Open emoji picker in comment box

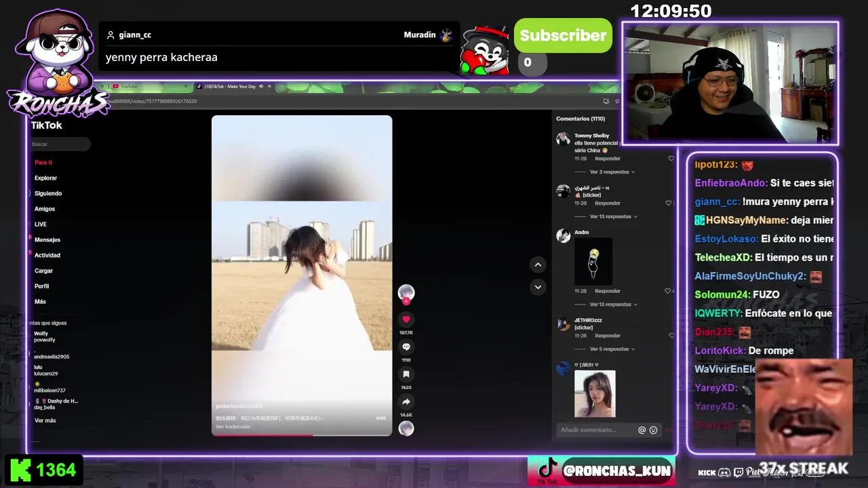tap(654, 430)
